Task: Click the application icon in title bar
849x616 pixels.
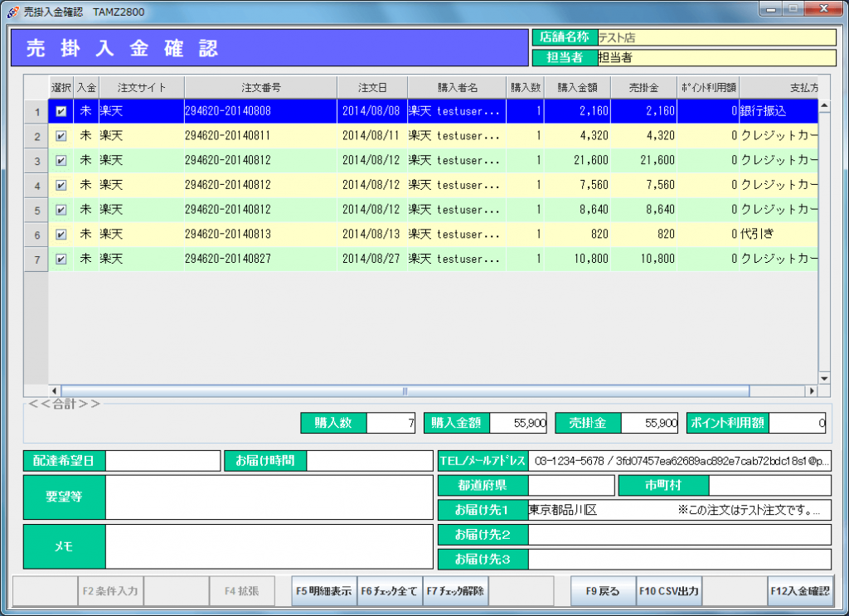Action: coord(12,11)
